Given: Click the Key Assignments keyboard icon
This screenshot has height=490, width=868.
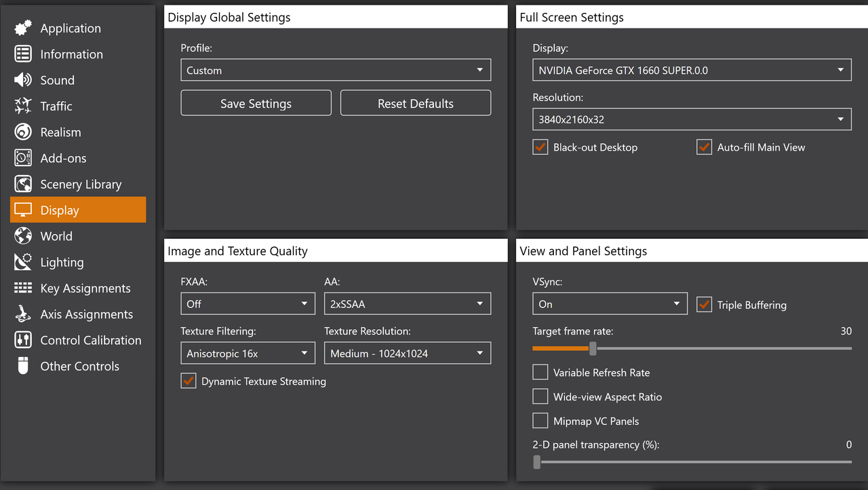Looking at the screenshot, I should (23, 288).
